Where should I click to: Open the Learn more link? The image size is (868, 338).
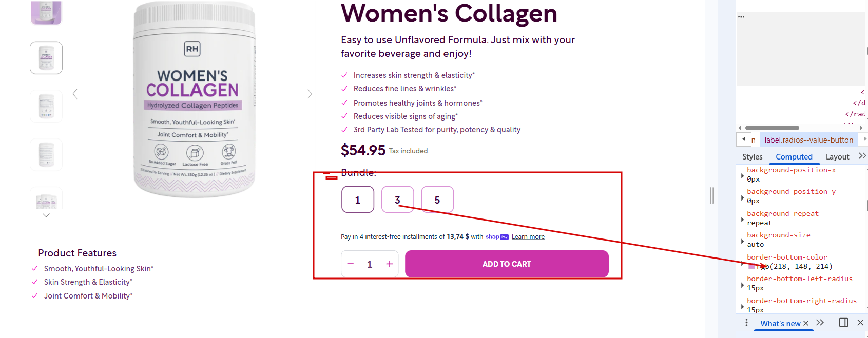pyautogui.click(x=528, y=237)
